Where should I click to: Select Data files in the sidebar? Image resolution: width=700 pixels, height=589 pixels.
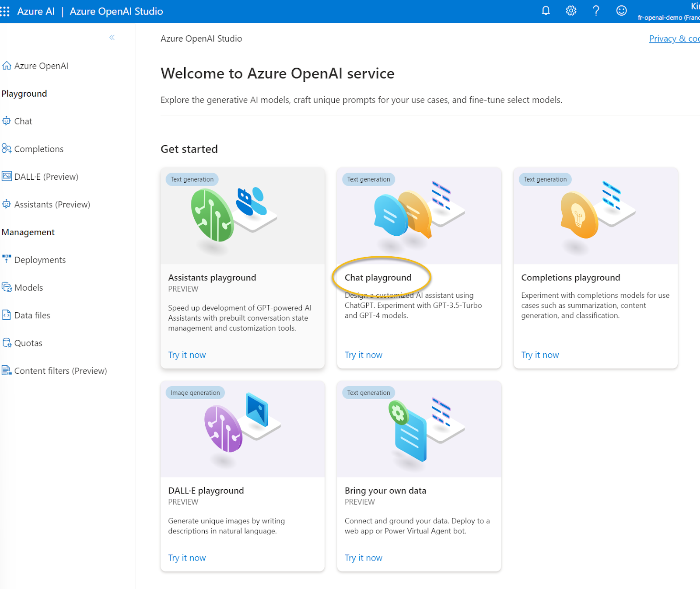coord(32,315)
